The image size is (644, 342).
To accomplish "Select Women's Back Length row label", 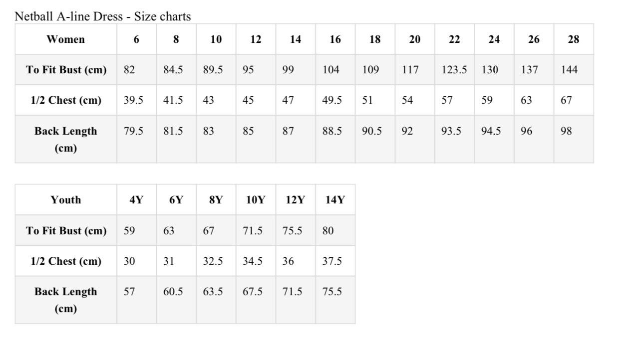I will [66, 139].
